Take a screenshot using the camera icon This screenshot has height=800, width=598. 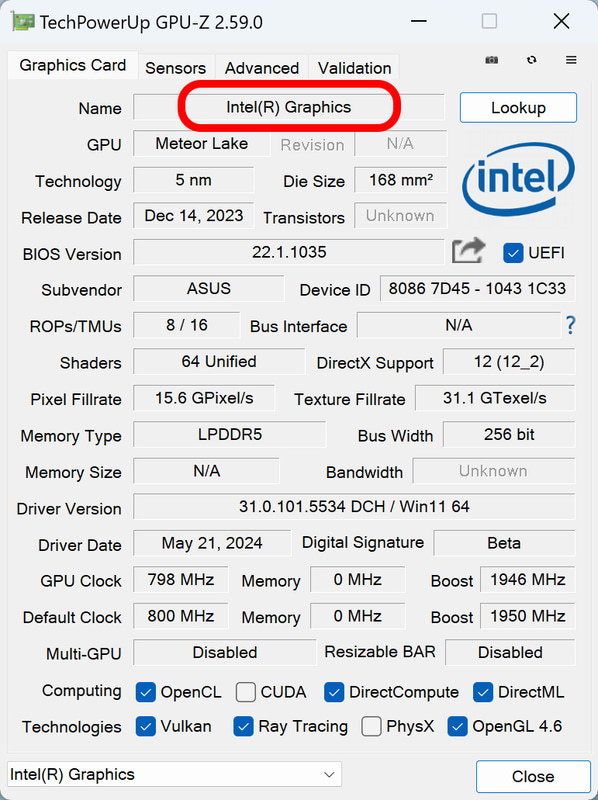tap(491, 60)
